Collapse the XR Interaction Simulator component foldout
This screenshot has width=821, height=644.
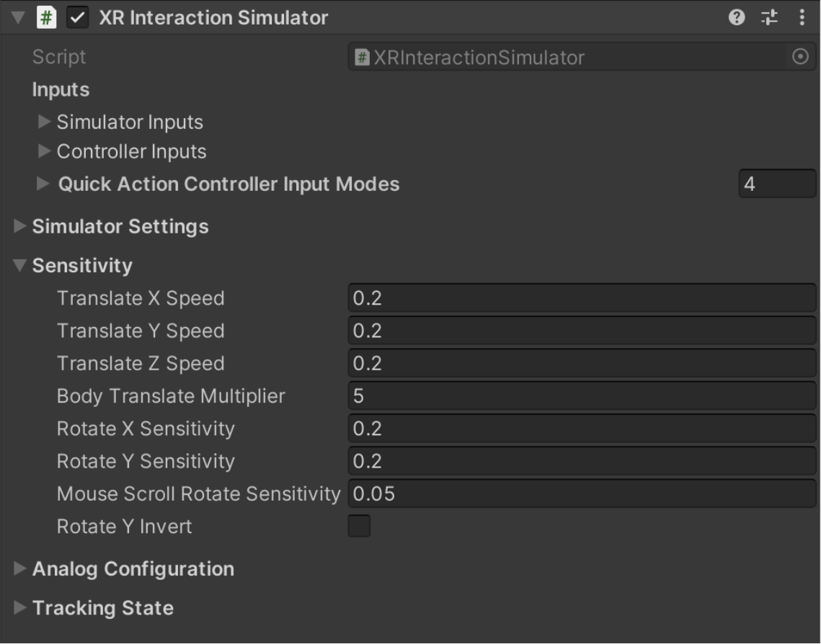[18, 18]
